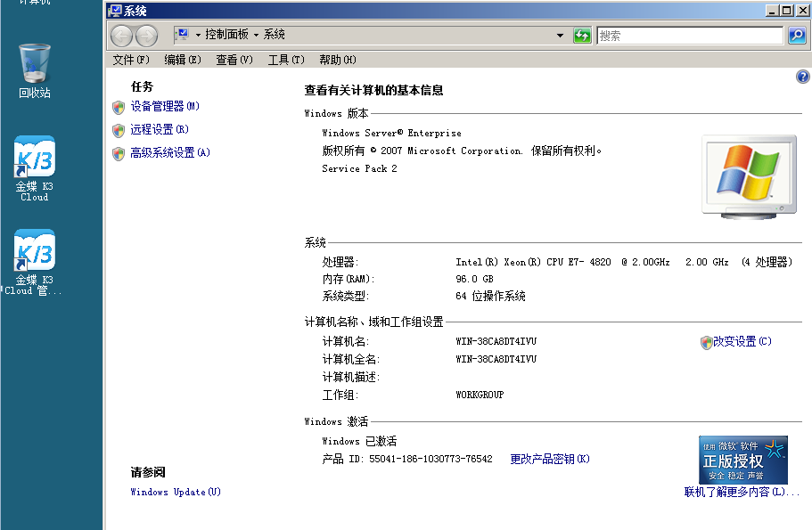This screenshot has width=812, height=530.
Task: Expand the dropdown arrow before 系统 breadcrumb
Action: pos(256,36)
